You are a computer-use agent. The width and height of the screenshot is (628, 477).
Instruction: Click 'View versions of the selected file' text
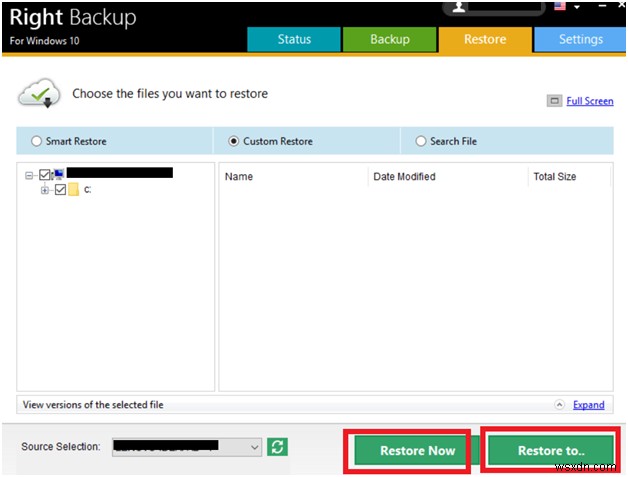pyautogui.click(x=93, y=405)
